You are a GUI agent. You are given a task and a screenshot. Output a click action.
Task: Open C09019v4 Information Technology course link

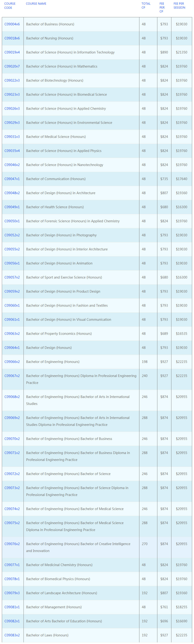12,52
